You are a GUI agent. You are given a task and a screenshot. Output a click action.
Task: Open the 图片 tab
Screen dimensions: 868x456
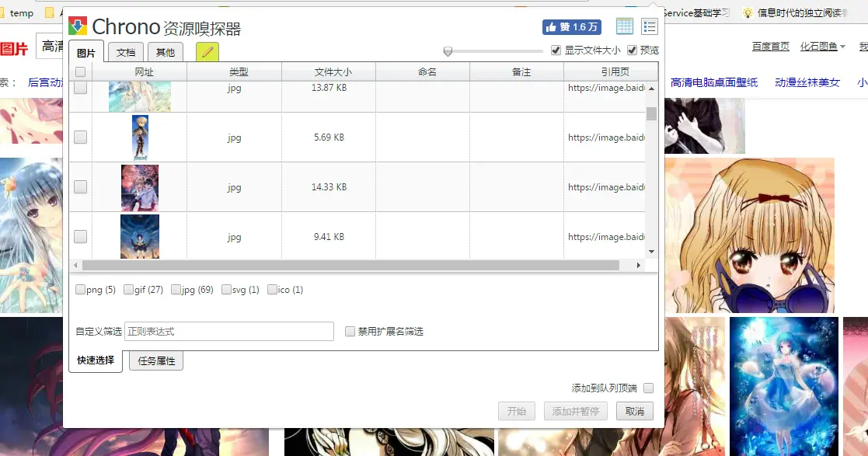click(x=86, y=53)
